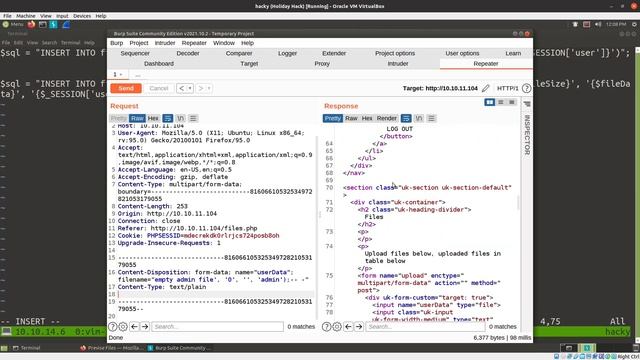The width and height of the screenshot is (640, 360).
Task: Select the Hex view for Request
Action: (153, 118)
